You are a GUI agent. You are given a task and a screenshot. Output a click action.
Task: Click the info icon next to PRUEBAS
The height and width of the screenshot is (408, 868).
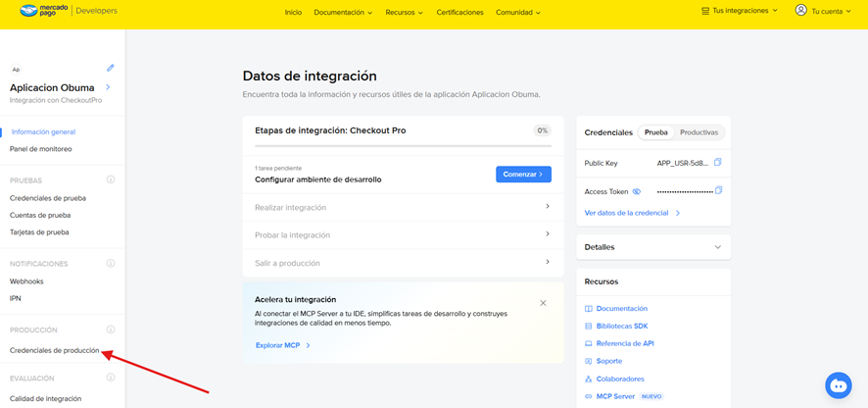(111, 180)
